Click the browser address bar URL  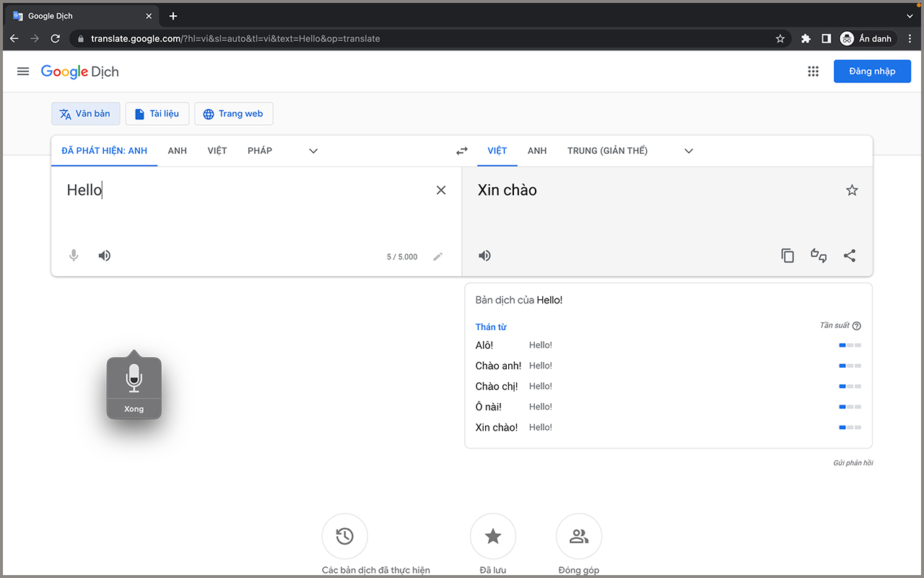click(x=235, y=39)
